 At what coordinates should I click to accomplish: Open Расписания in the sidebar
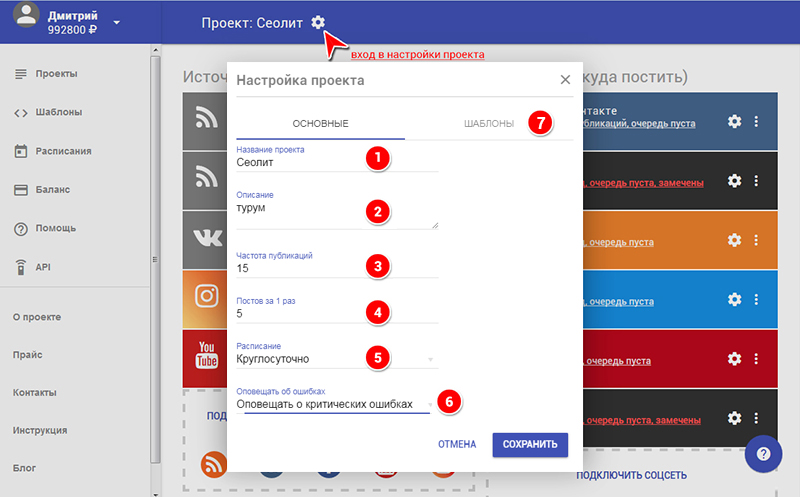(x=64, y=152)
